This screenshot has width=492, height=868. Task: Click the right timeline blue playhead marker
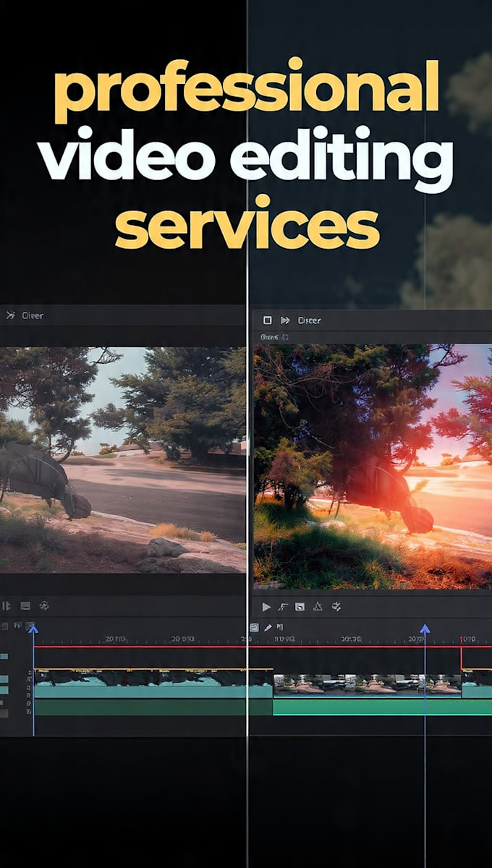tap(425, 630)
